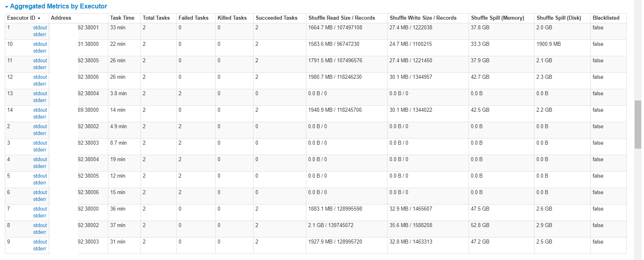Image resolution: width=644 pixels, height=260 pixels.
Task: Sort by the Killed Tasks column header
Action: pyautogui.click(x=232, y=18)
